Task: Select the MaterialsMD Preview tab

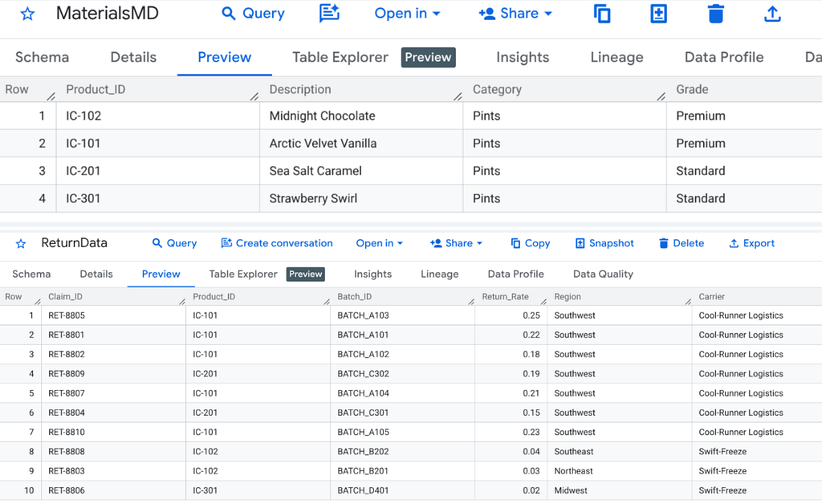Action: 225,57
